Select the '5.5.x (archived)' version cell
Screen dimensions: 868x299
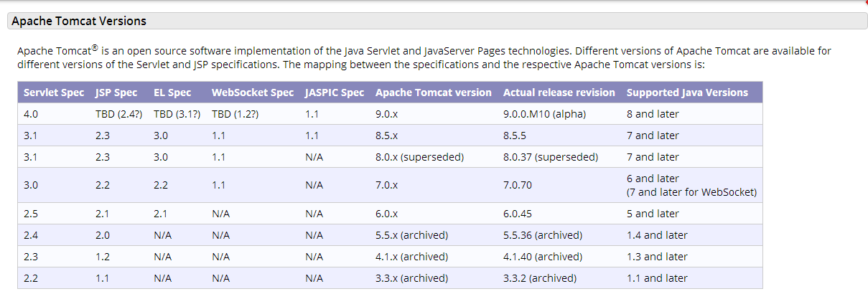[412, 235]
